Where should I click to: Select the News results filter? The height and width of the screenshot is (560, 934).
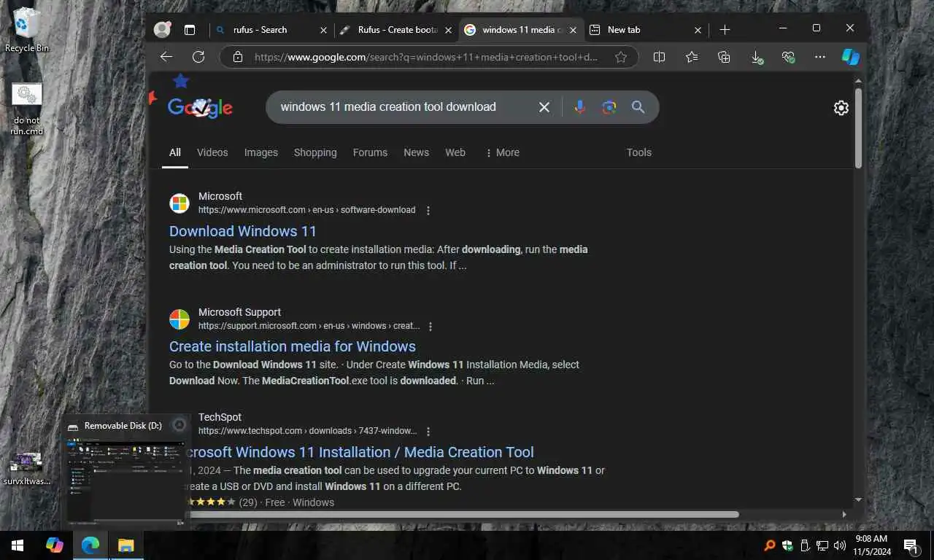(x=416, y=152)
